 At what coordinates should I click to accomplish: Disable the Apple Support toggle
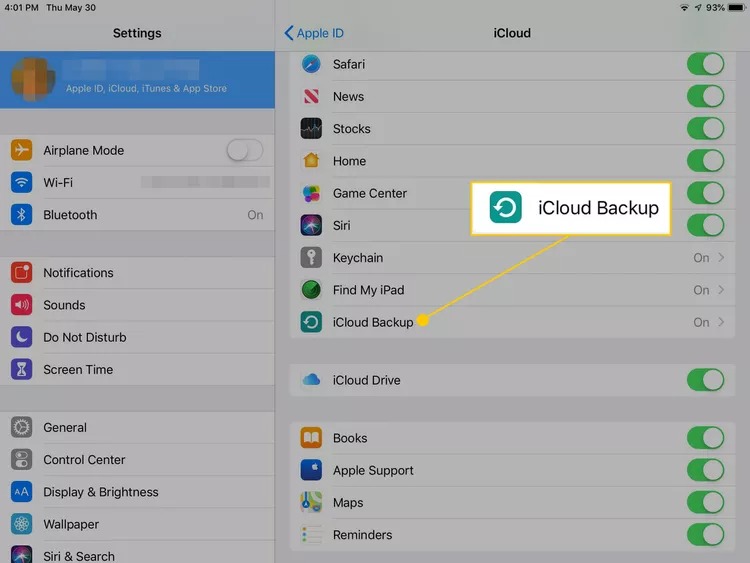coord(706,470)
